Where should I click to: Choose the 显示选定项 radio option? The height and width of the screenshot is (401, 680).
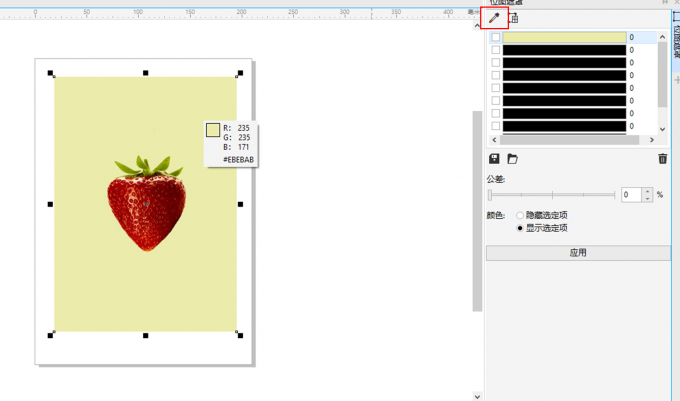pyautogui.click(x=520, y=228)
